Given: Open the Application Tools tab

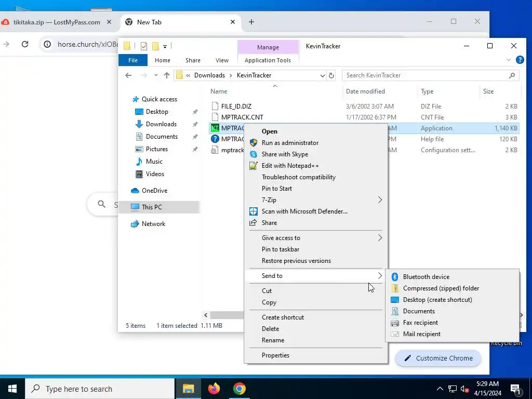Looking at the screenshot, I should [268, 60].
